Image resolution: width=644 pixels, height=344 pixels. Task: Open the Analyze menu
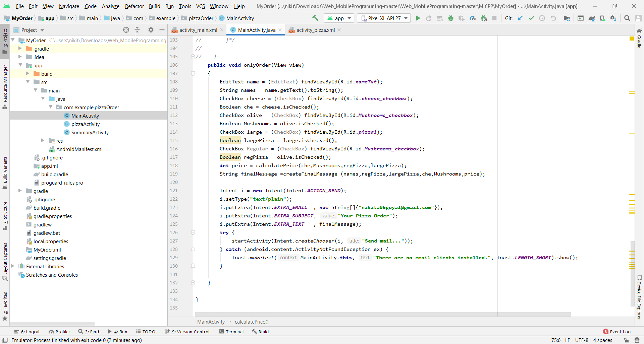(x=111, y=6)
